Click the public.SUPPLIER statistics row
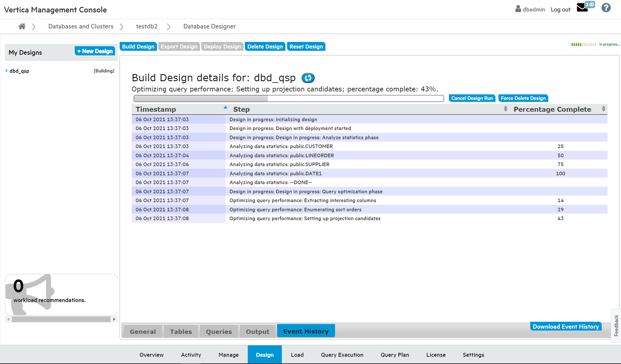This screenshot has width=621, height=364. pyautogui.click(x=370, y=164)
